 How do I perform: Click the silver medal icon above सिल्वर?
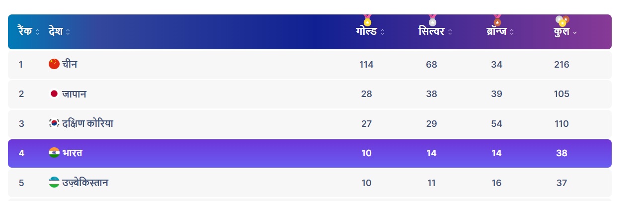[432, 20]
